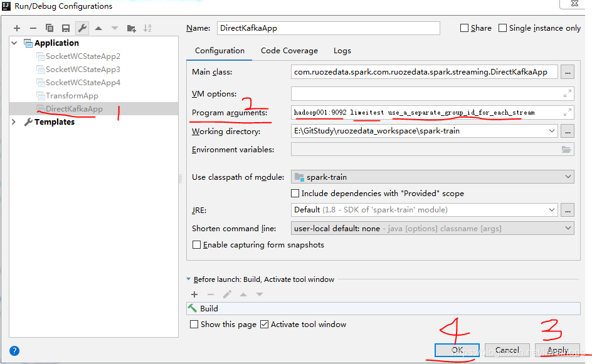Move configuration down in the list
This screenshot has width=592, height=364.
(x=115, y=28)
